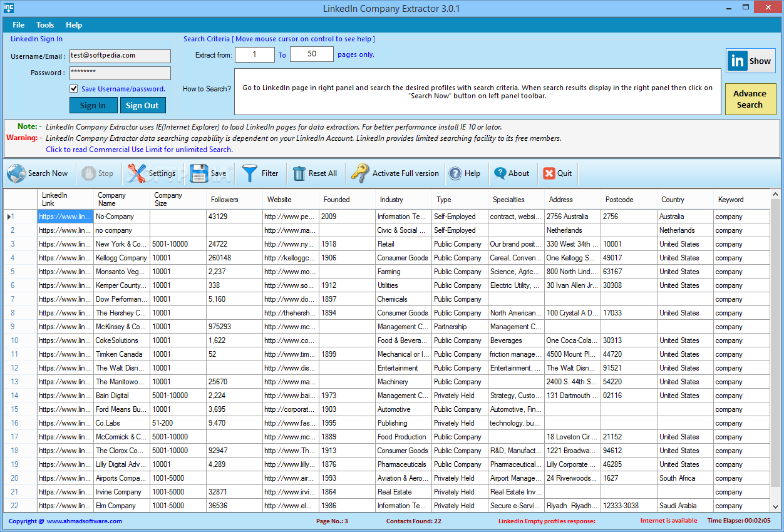Click the Password input field
Image resolution: width=784 pixels, height=532 pixels.
pyautogui.click(x=120, y=73)
